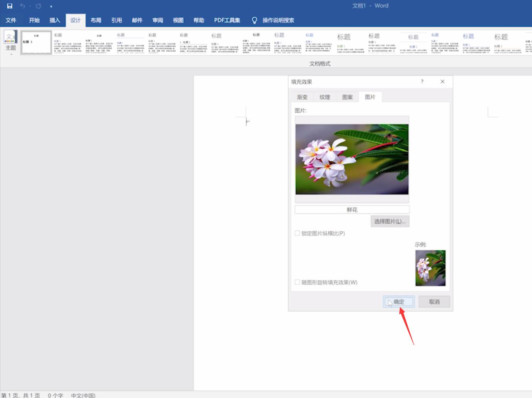Open the PDF工具集 tab
Viewport: 532px width, 398px height.
(227, 20)
